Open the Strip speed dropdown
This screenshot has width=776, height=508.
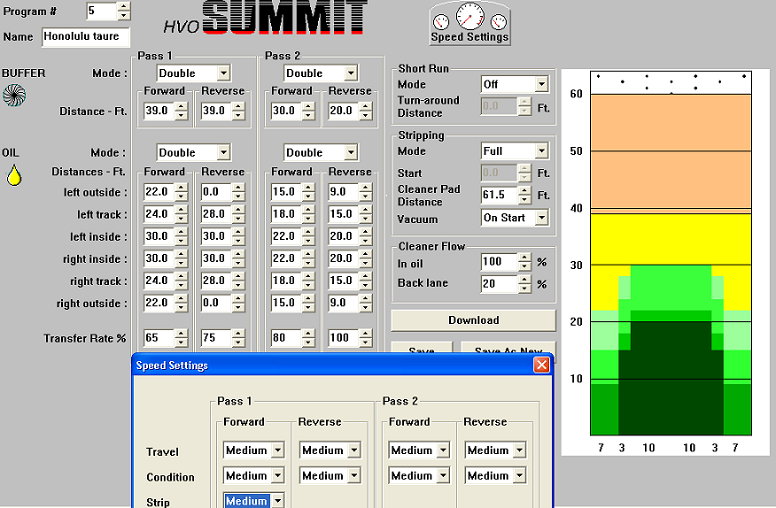278,501
